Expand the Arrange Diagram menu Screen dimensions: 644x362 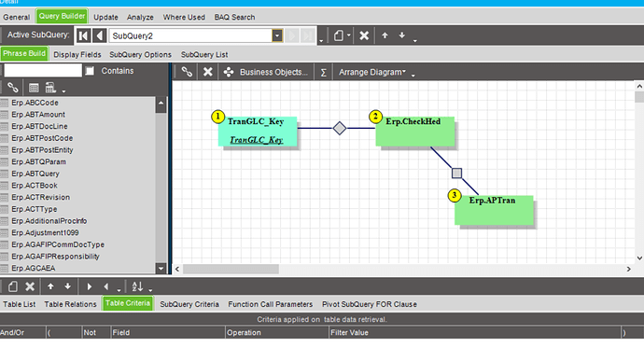[x=372, y=72]
